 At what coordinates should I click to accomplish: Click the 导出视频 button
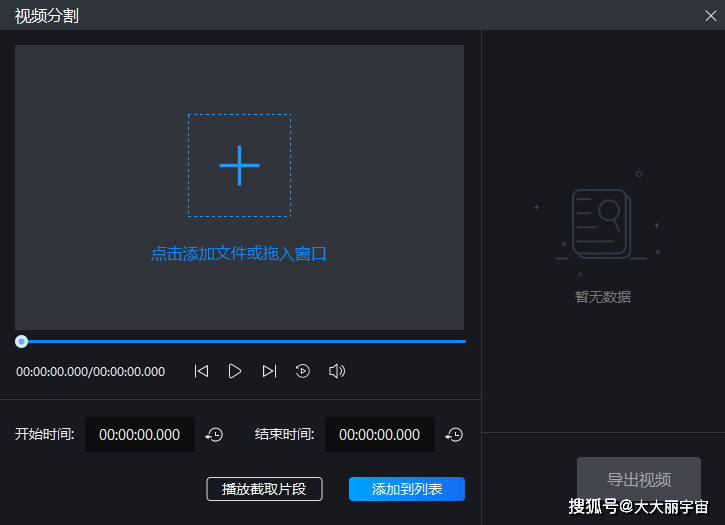638,479
